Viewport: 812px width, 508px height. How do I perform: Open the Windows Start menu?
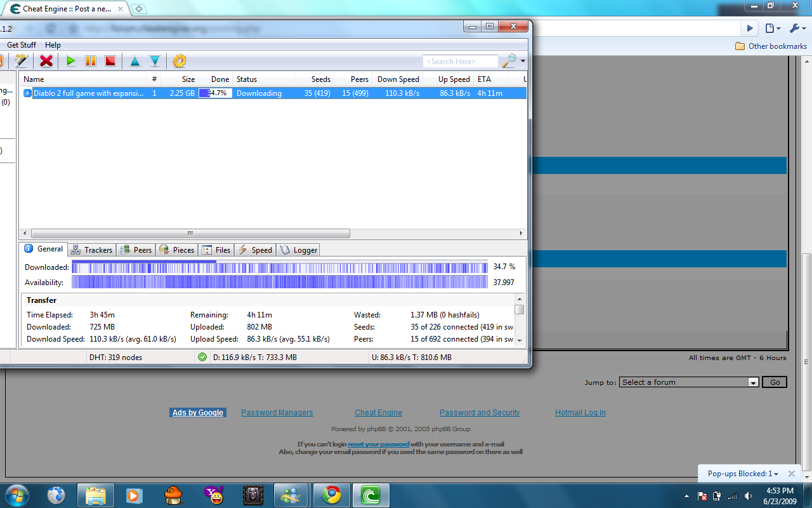point(16,495)
